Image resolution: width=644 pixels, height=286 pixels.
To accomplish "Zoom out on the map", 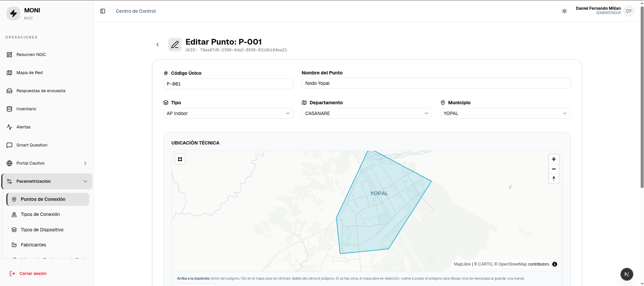I will [x=554, y=169].
